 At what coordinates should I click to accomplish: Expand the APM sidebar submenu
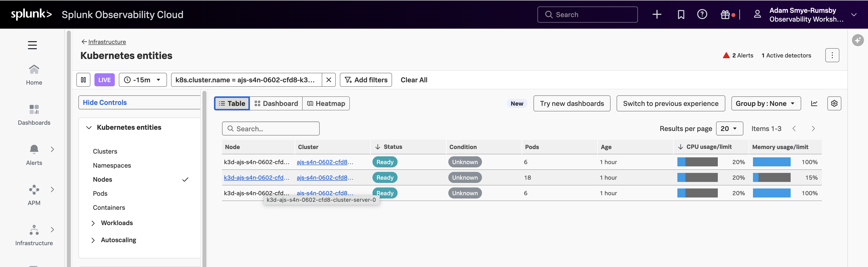[52, 189]
